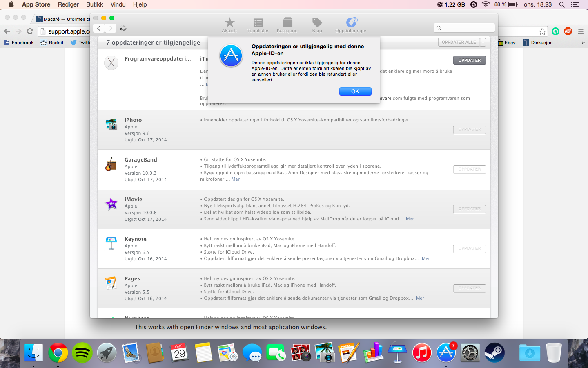
Task: Open Launchpad rocket icon in the Dock
Action: (107, 352)
